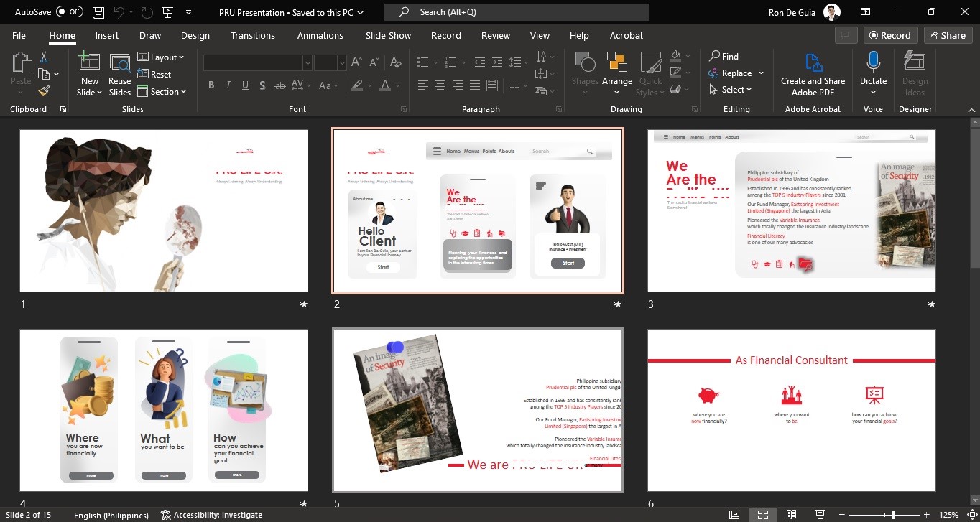This screenshot has height=522, width=980.
Task: Click the Undo arrow icon
Action: pyautogui.click(x=119, y=12)
